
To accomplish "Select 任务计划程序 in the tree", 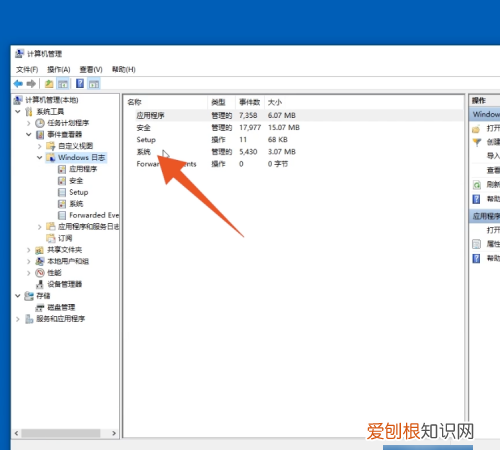I will click(68, 123).
